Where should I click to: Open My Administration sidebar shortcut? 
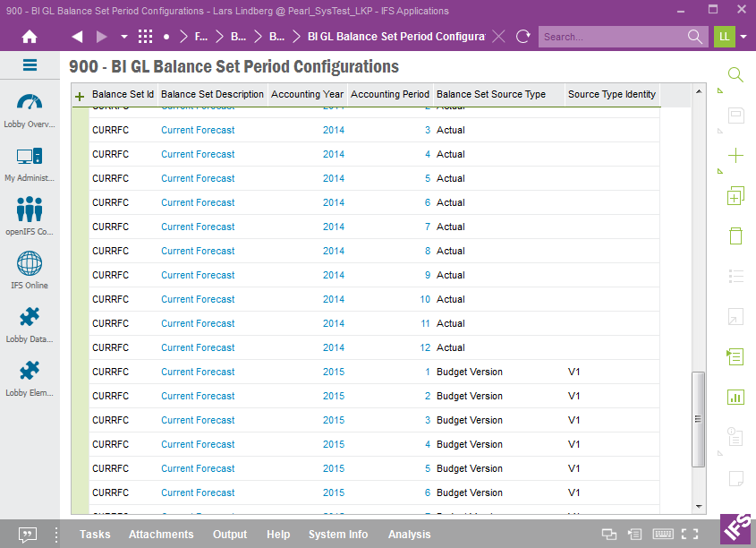click(30, 165)
